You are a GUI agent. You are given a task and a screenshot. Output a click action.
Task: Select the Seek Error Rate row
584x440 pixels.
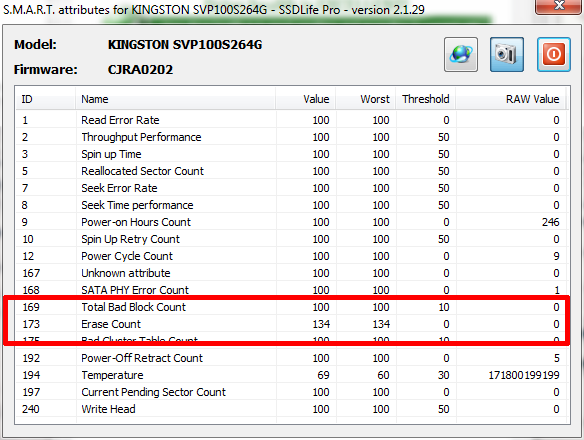(x=291, y=188)
